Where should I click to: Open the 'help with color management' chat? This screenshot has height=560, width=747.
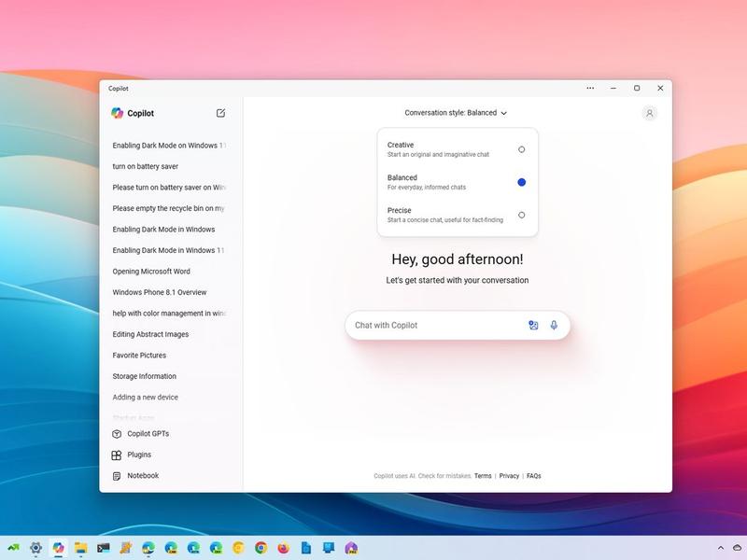click(169, 313)
